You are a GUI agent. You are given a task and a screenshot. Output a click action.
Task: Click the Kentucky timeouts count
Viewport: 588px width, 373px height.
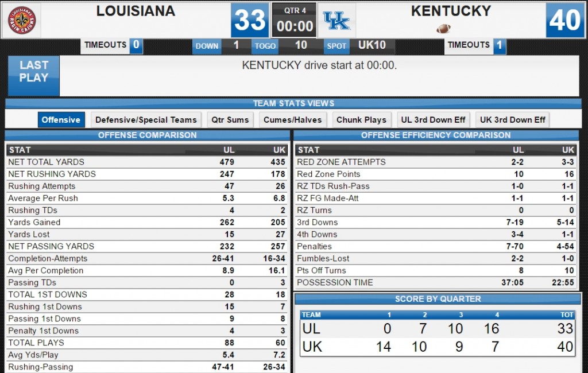(500, 46)
